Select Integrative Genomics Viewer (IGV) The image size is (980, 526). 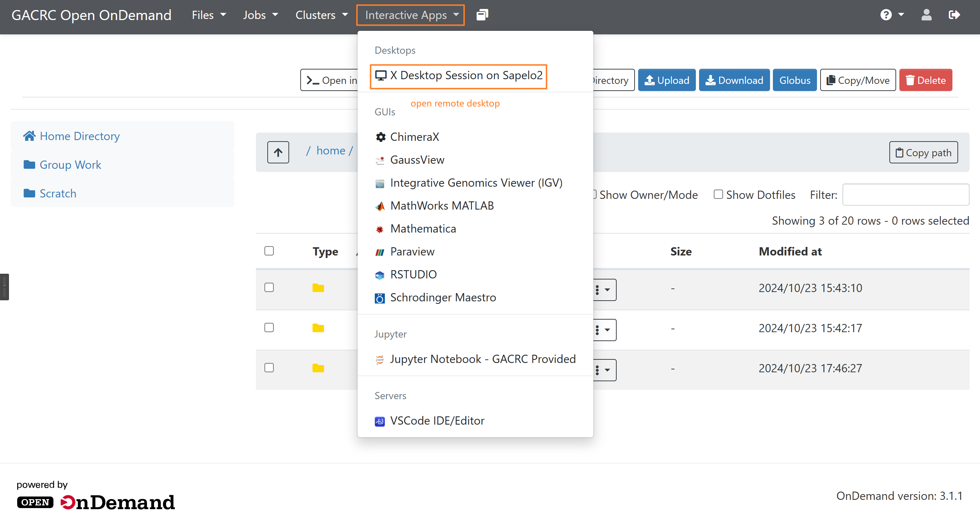click(475, 183)
